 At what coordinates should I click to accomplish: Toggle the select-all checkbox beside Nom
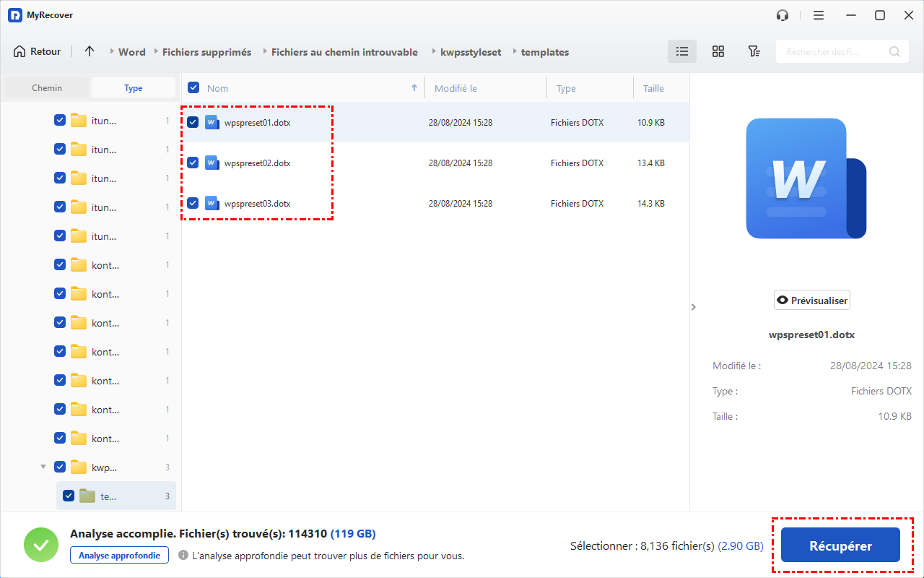(x=193, y=88)
